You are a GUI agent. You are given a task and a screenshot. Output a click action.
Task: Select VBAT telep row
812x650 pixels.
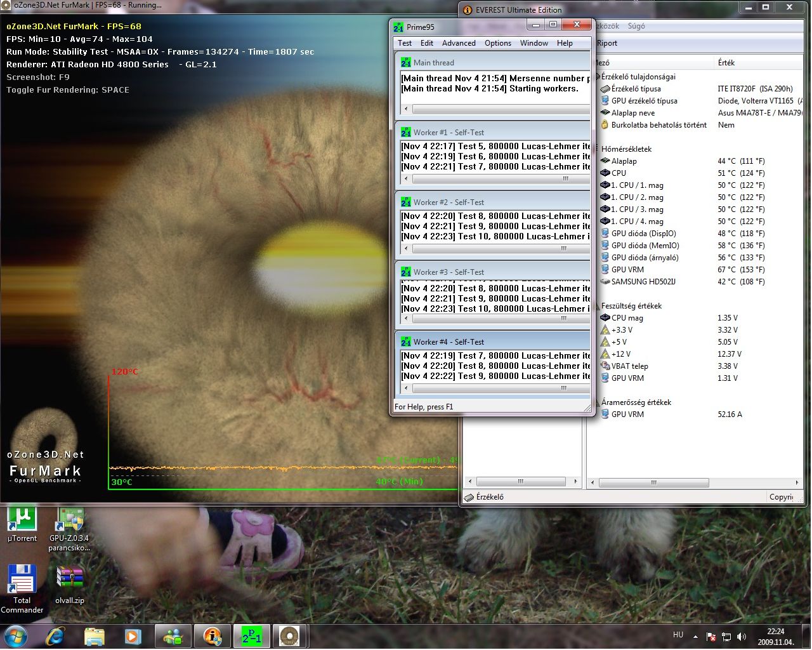[700, 366]
